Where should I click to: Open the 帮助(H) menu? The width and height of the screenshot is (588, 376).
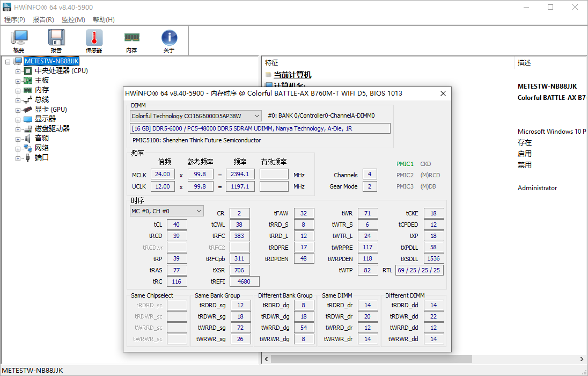[104, 20]
